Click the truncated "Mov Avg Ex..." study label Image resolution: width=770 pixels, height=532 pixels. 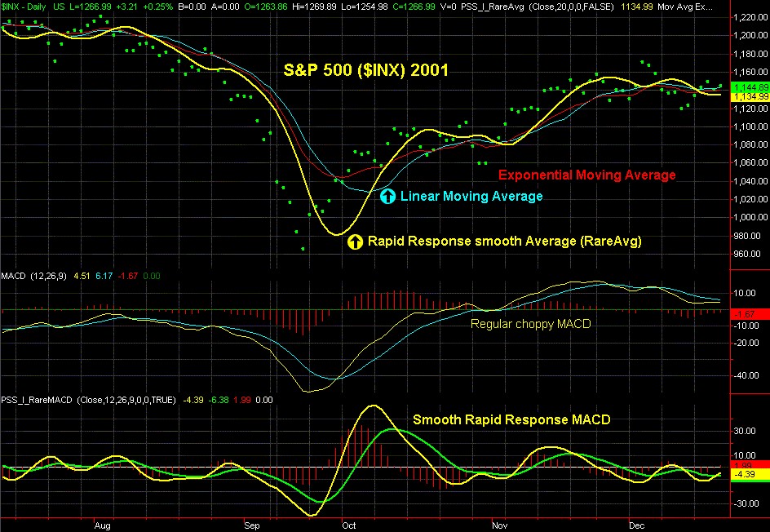(684, 7)
